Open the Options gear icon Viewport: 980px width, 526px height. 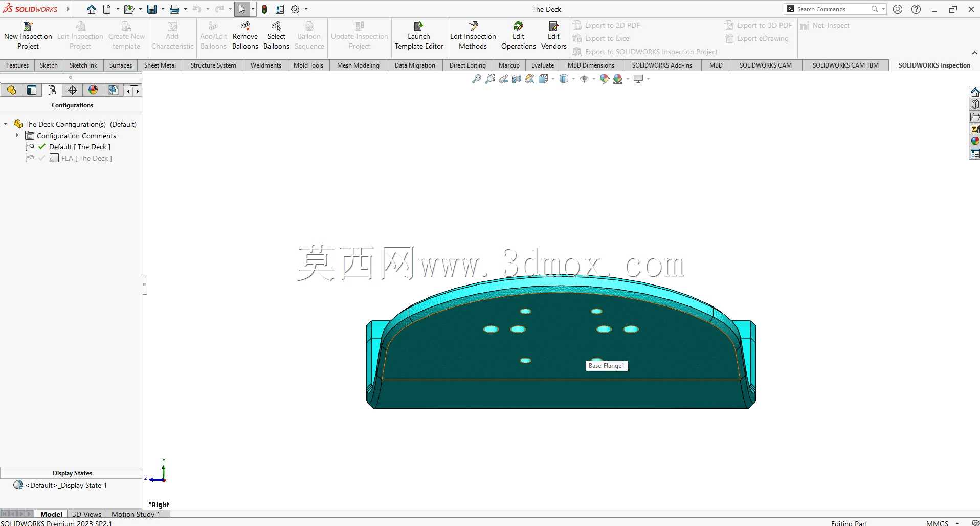coord(295,9)
